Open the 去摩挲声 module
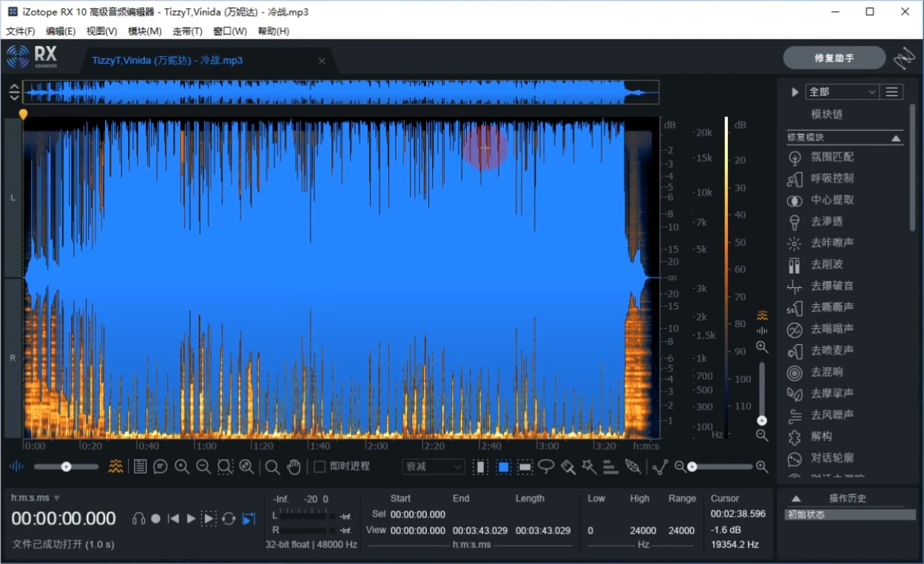This screenshot has height=564, width=924. pyautogui.click(x=832, y=394)
